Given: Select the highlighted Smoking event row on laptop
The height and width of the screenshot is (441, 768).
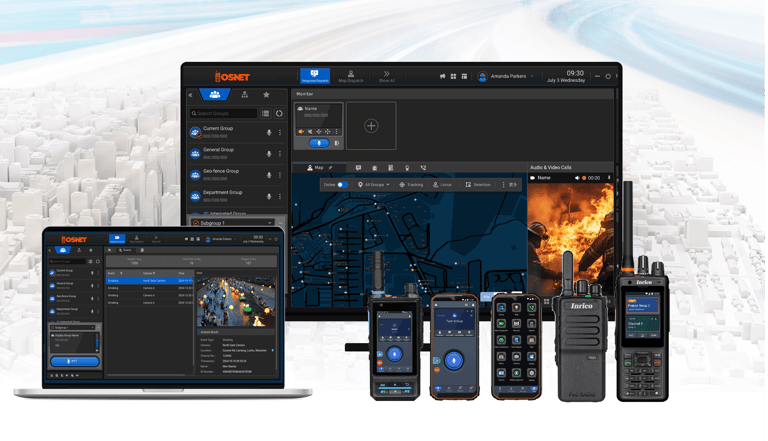Looking at the screenshot, I should pos(150,281).
